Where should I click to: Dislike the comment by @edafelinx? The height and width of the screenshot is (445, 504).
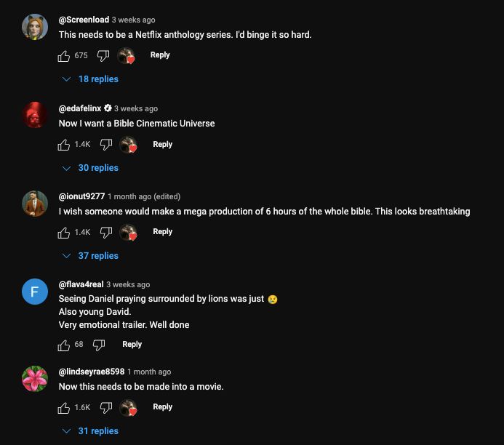[106, 145]
